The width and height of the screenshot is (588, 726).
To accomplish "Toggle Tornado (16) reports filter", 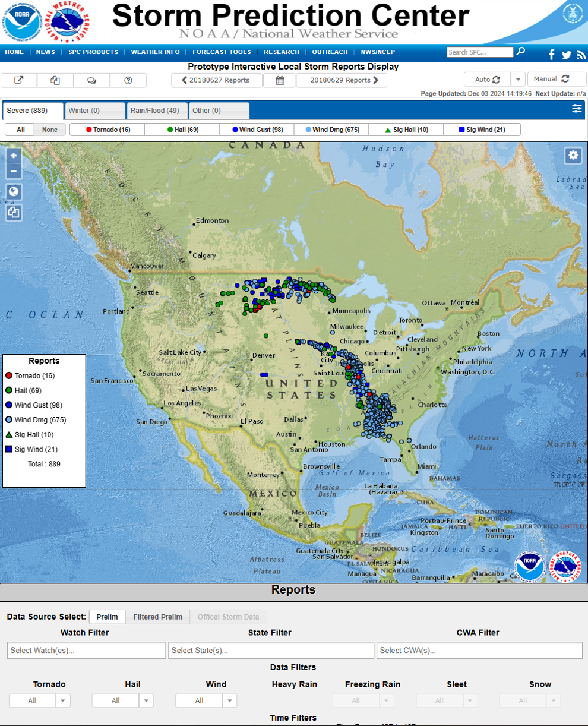I will pos(108,130).
